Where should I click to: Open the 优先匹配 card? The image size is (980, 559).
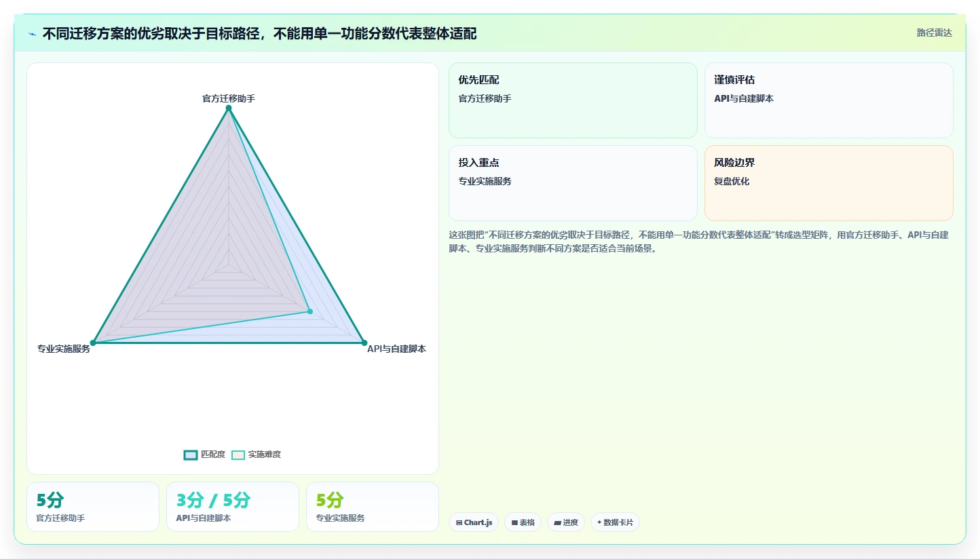pos(573,100)
